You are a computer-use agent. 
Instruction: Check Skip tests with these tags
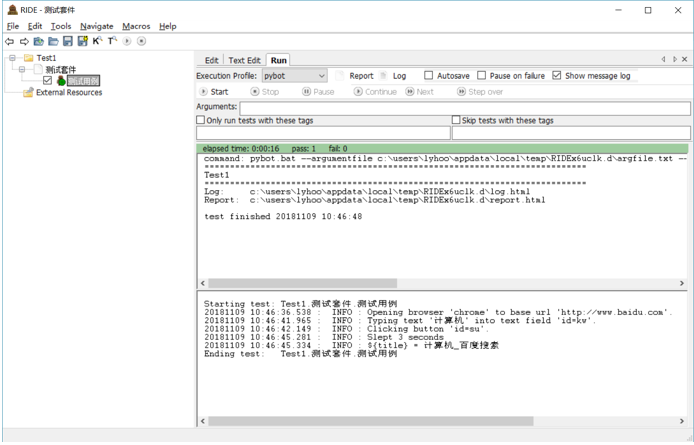[456, 120]
